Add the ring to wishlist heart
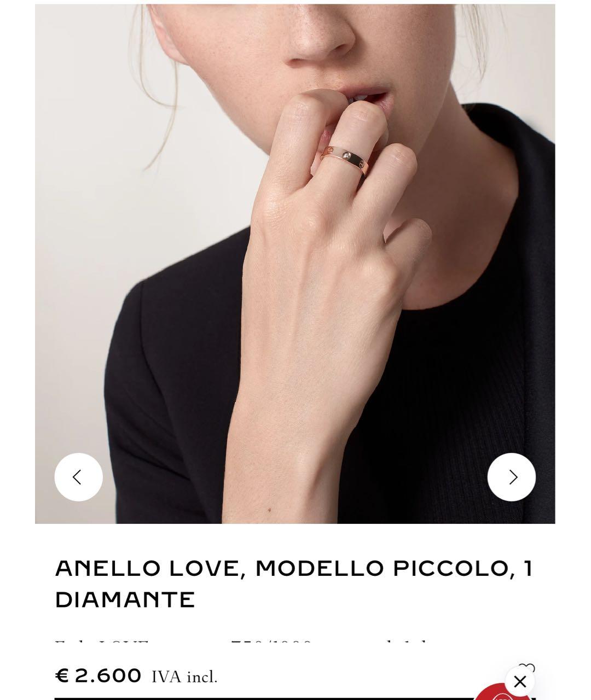This screenshot has width=591, height=700. click(x=527, y=667)
